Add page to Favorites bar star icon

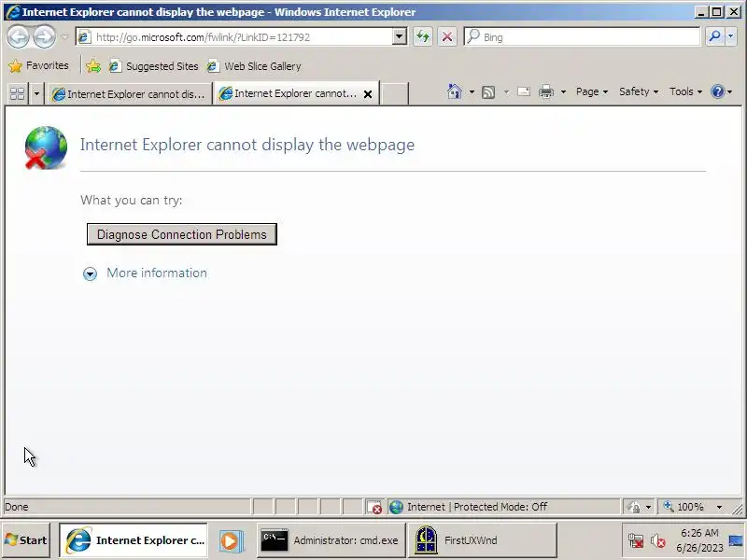click(x=93, y=65)
